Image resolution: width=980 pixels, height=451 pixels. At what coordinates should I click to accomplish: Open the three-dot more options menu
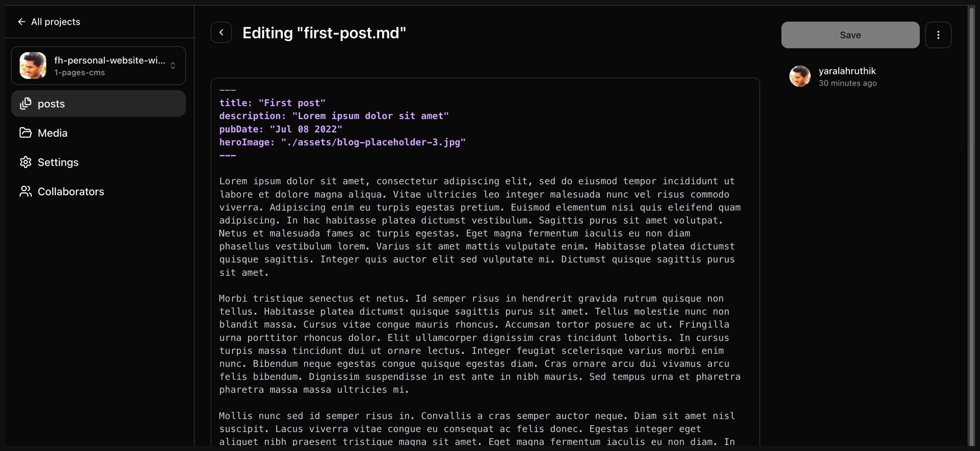pyautogui.click(x=938, y=35)
